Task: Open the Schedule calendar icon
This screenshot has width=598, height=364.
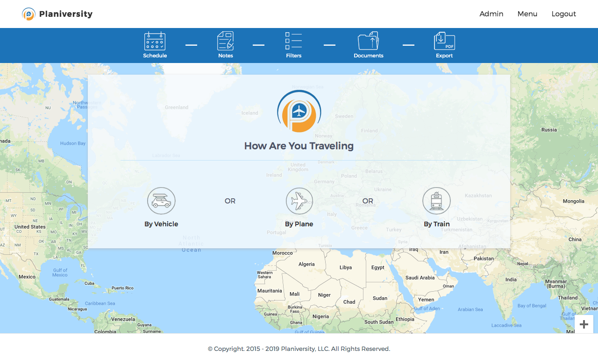Action: pyautogui.click(x=155, y=41)
